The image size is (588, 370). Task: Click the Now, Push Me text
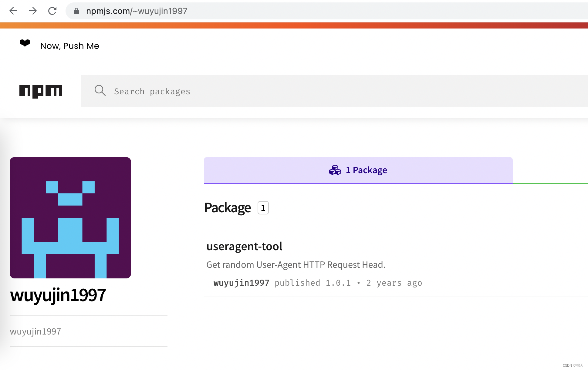(x=70, y=46)
